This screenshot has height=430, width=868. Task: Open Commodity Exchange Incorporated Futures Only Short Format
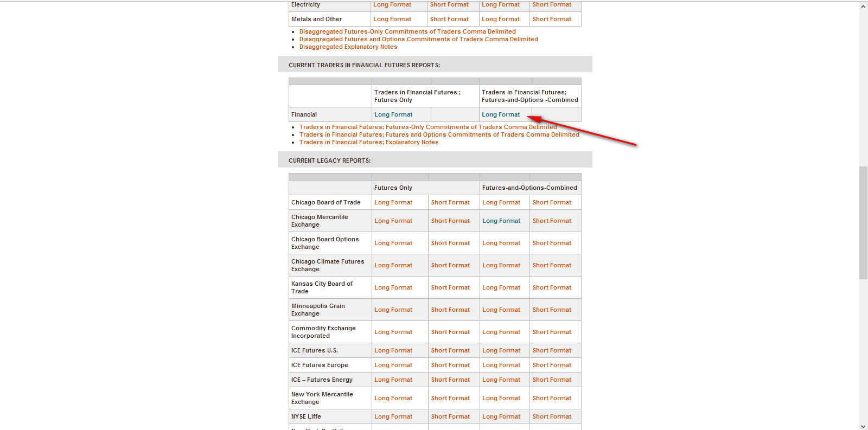tap(450, 332)
